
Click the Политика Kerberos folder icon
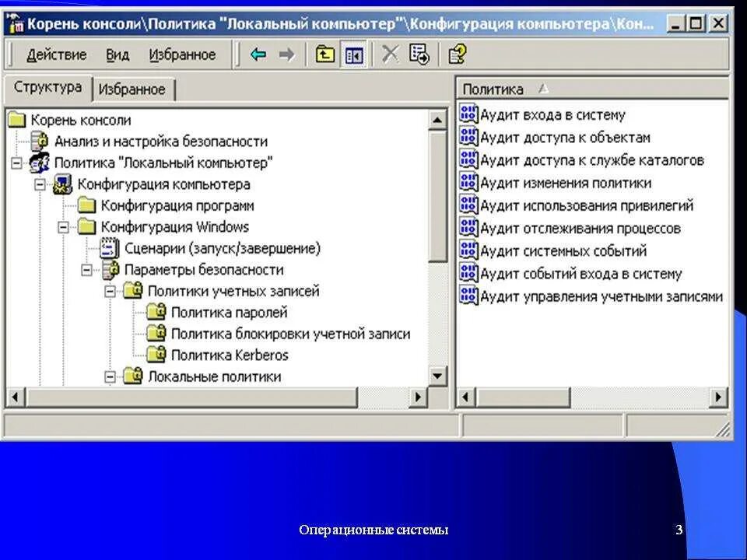[156, 355]
